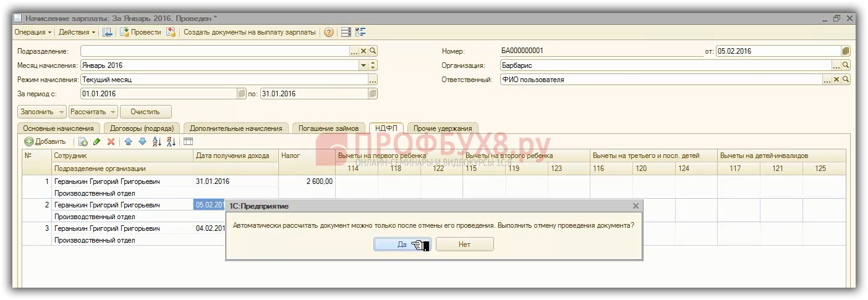
Task: Click Нет in the 1С:Предприятие dialog
Action: (x=464, y=244)
